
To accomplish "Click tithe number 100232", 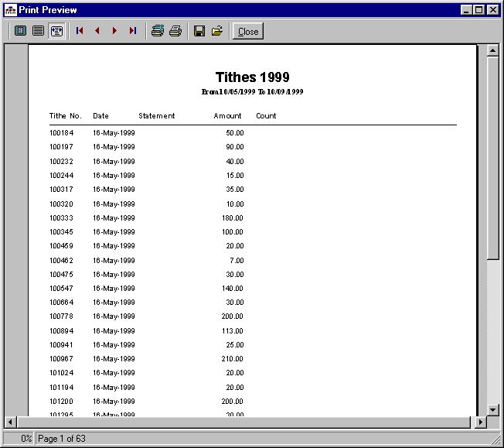I will click(x=61, y=162).
